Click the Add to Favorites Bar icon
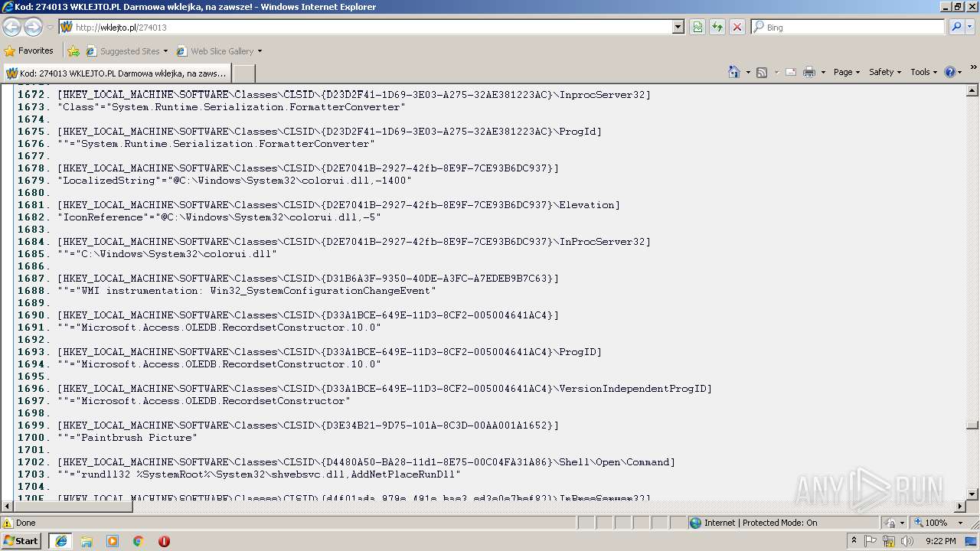This screenshot has width=980, height=551. coord(73,51)
